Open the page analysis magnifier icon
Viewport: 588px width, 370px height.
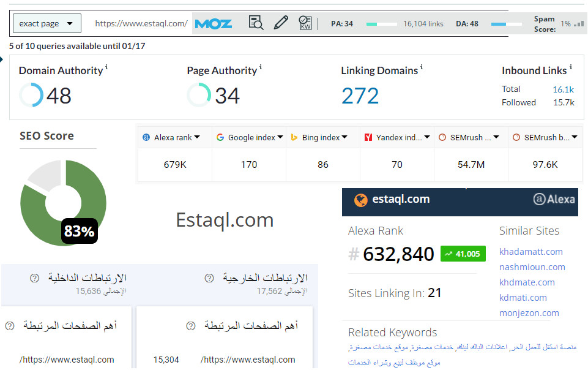[256, 23]
